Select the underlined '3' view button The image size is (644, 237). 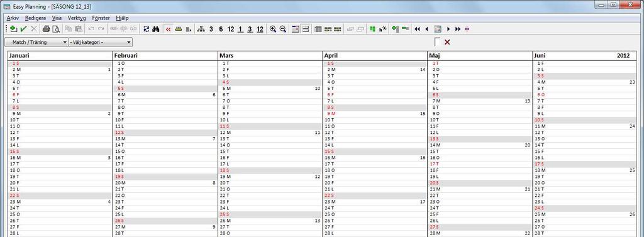click(250, 29)
